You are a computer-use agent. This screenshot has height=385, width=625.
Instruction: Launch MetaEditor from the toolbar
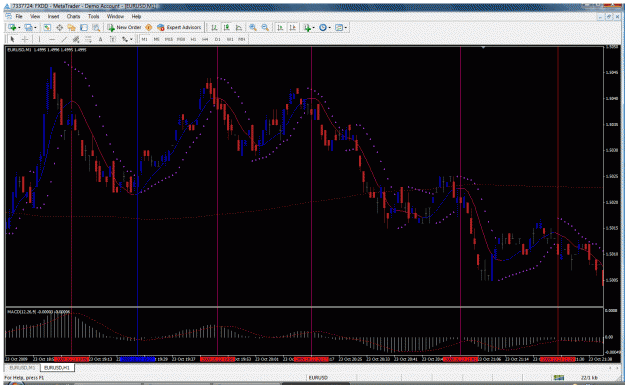149,27
